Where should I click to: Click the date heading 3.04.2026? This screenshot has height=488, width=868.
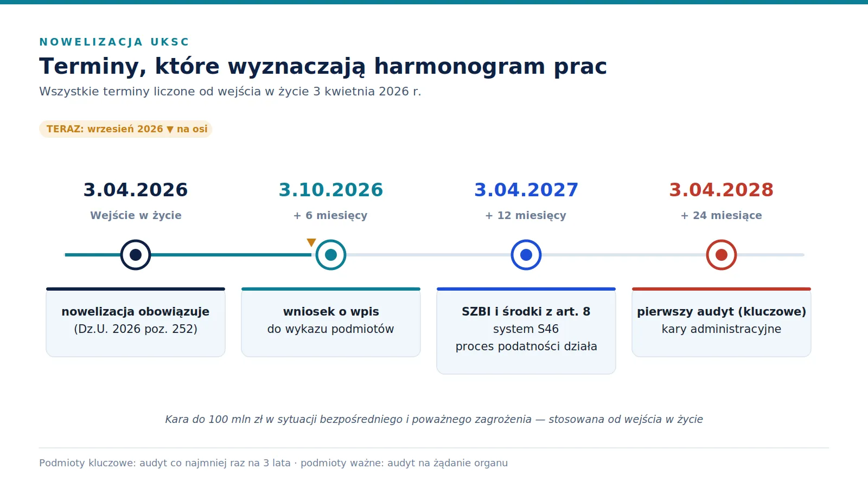[136, 190]
